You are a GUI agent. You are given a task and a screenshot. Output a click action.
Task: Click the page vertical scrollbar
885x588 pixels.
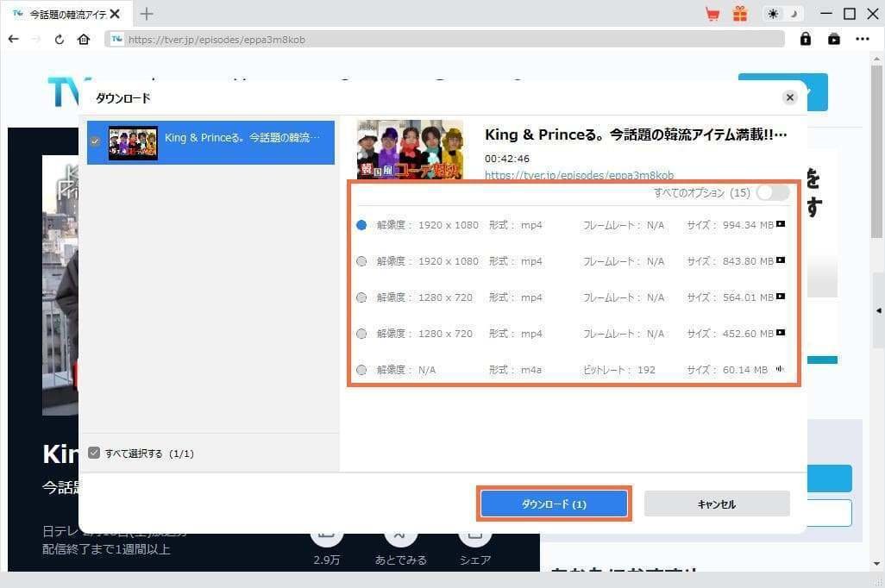(x=876, y=153)
